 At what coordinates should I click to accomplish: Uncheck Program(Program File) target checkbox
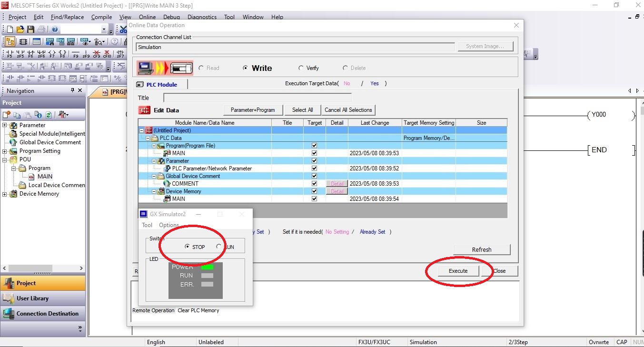point(314,146)
